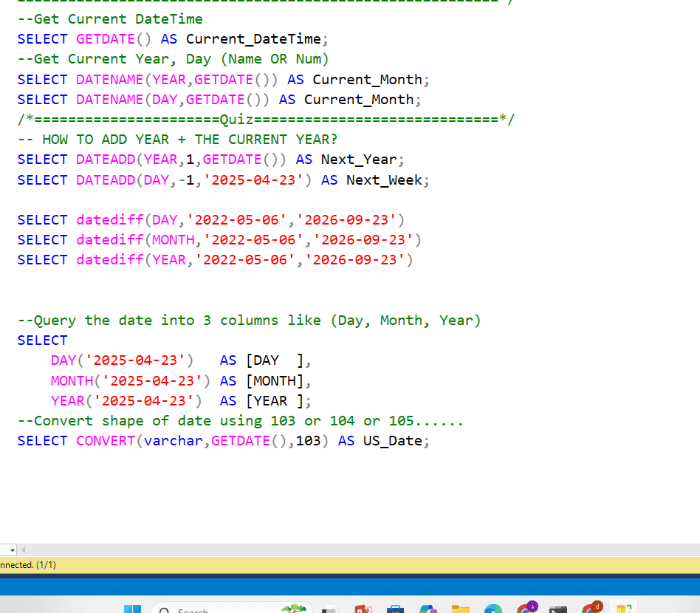Click the CONVERT function keyword
This screenshot has width=700, height=613.
point(106,441)
